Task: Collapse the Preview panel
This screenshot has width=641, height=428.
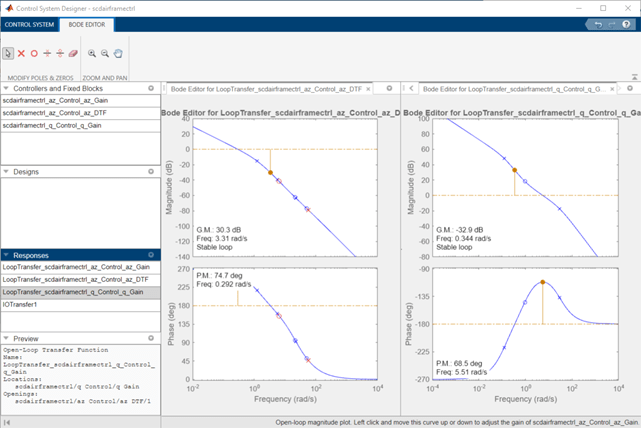Action: coord(6,337)
